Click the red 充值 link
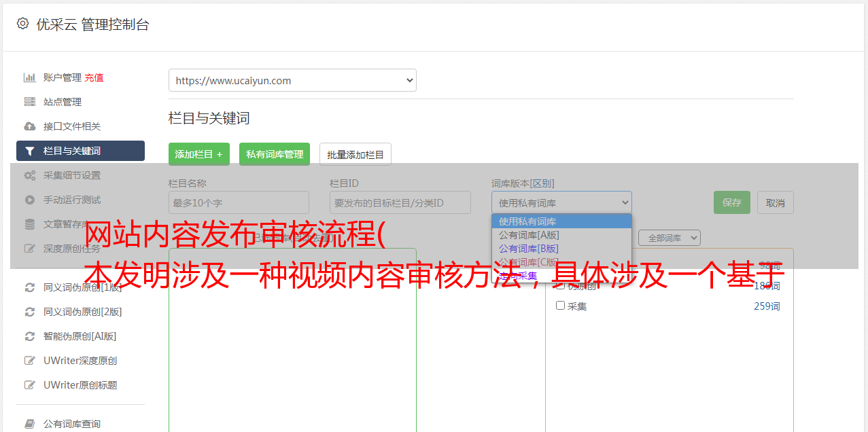This screenshot has height=432, width=868. [x=94, y=77]
